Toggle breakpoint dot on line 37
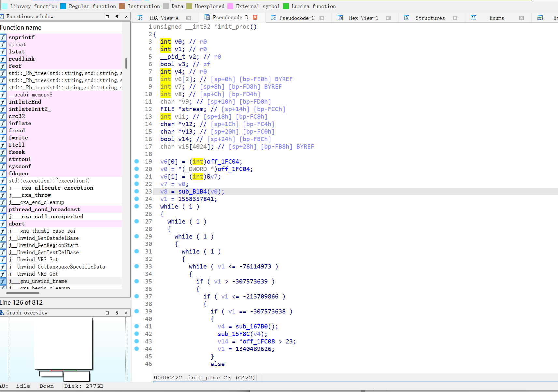 pos(137,296)
